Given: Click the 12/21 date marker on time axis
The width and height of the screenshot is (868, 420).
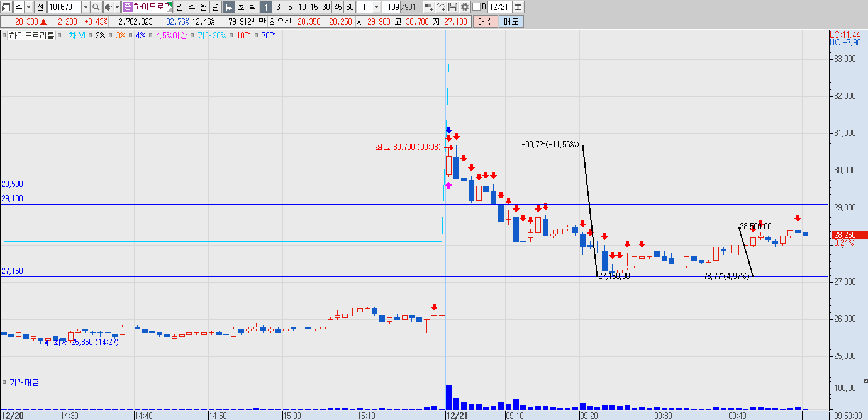Looking at the screenshot, I should (457, 416).
